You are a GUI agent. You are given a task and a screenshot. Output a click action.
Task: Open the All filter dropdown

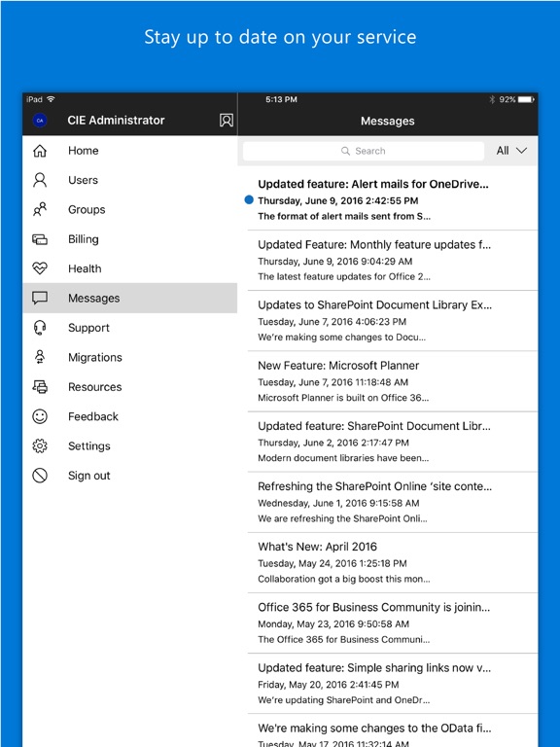coord(511,151)
